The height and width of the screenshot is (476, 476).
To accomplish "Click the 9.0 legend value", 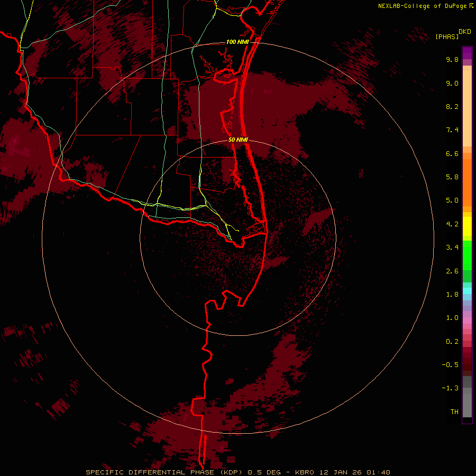I will (x=452, y=83).
